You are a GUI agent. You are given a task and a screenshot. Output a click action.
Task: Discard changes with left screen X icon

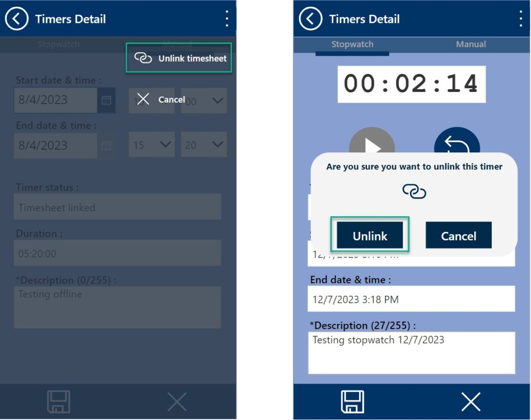pos(177,402)
